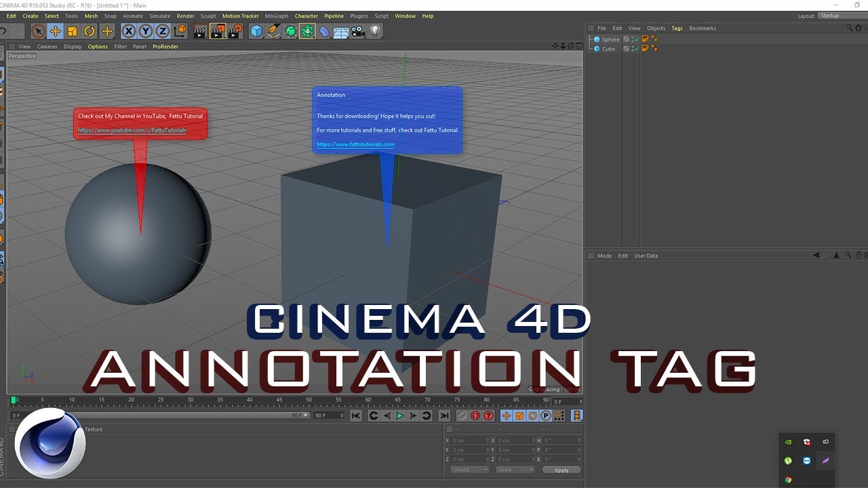Toggle the Sphere's visibility dots
The height and width of the screenshot is (488, 868).
(x=632, y=39)
